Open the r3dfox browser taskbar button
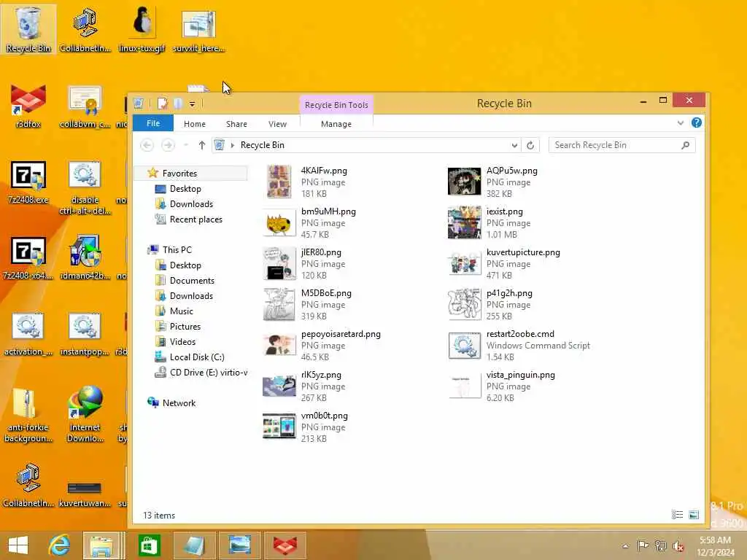Image resolution: width=747 pixels, height=560 pixels. (285, 545)
